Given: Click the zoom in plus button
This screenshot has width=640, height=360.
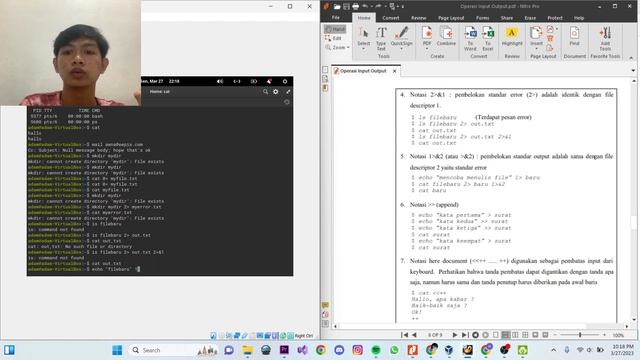Looking at the screenshot, I should [x=604, y=335].
